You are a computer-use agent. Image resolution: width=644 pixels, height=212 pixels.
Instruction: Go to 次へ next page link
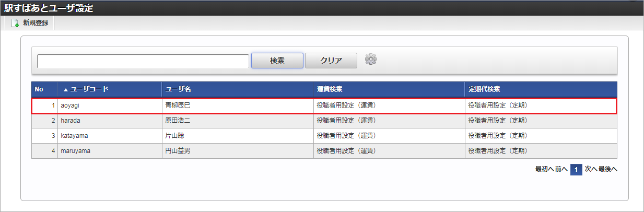[591, 170]
